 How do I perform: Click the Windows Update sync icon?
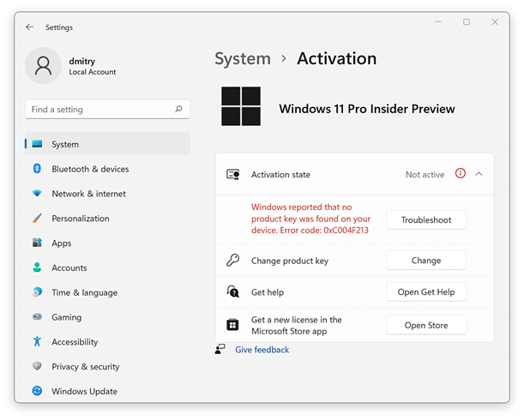37,391
